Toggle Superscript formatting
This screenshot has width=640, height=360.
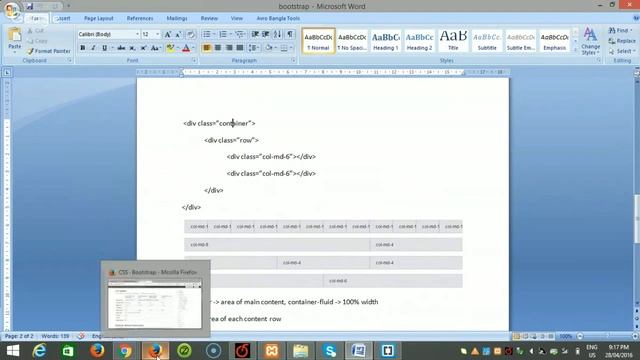[x=143, y=48]
